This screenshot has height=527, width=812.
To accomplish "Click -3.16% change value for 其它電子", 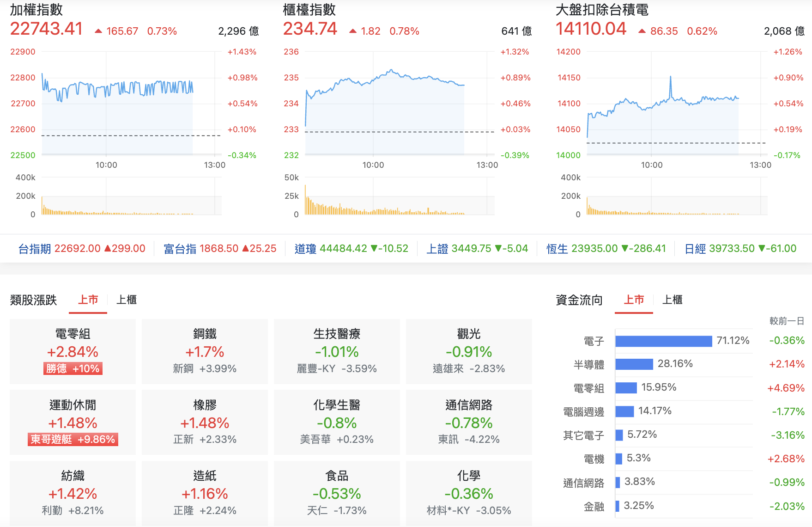I will tap(788, 435).
